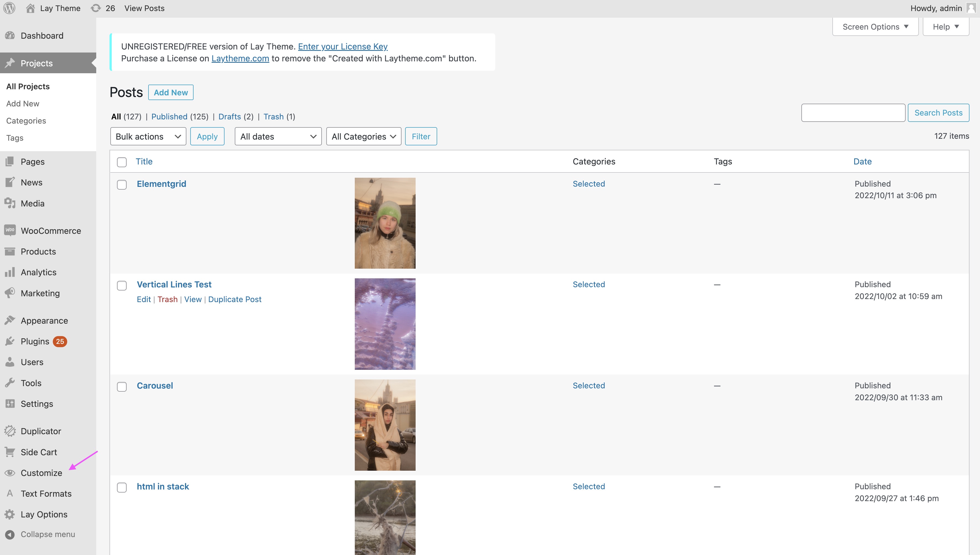Open the html in stack post title
The image size is (980, 555).
click(x=163, y=486)
